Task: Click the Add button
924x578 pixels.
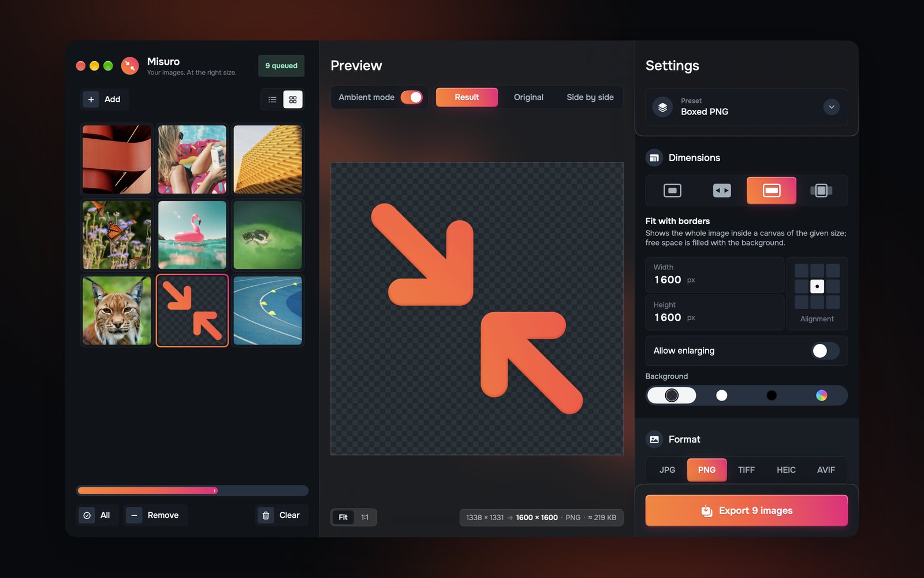Action: [x=105, y=99]
